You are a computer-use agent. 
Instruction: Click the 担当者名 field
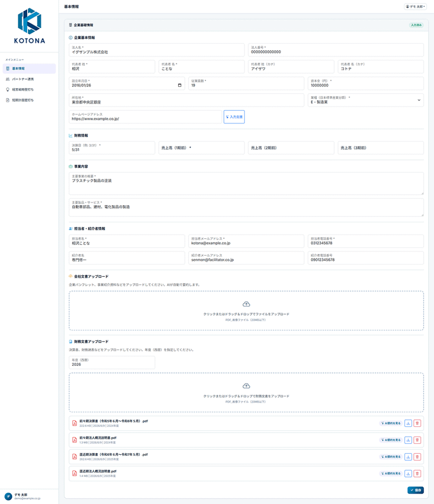127,241
